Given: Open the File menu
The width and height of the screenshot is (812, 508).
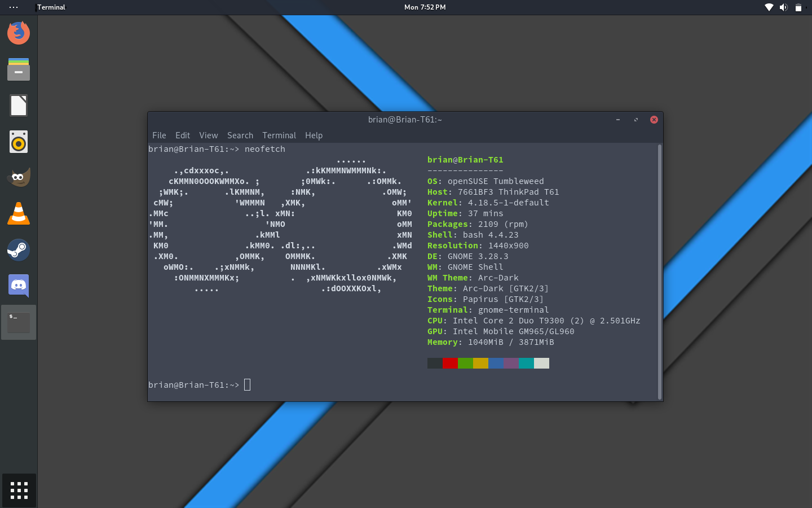Looking at the screenshot, I should click(x=159, y=135).
